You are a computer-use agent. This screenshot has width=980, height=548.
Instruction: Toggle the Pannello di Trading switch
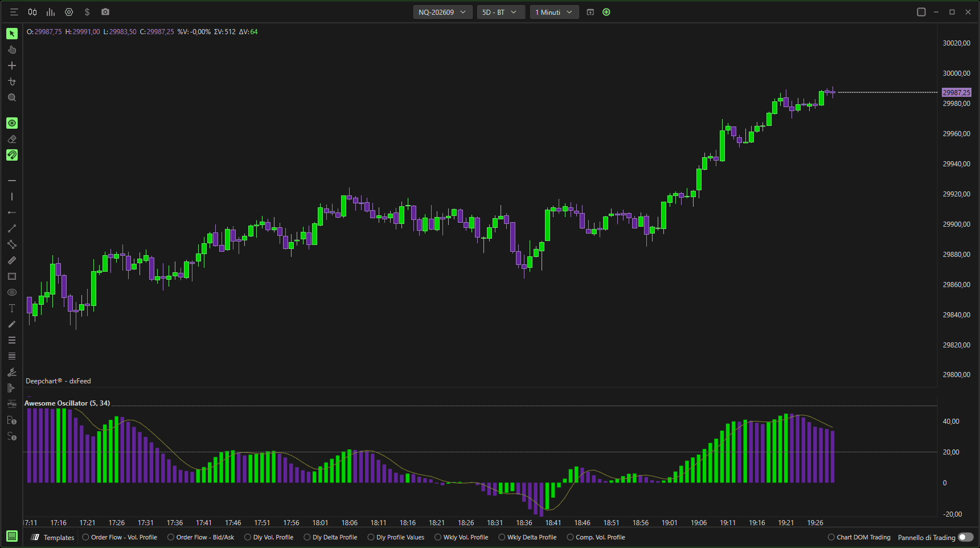tap(966, 537)
